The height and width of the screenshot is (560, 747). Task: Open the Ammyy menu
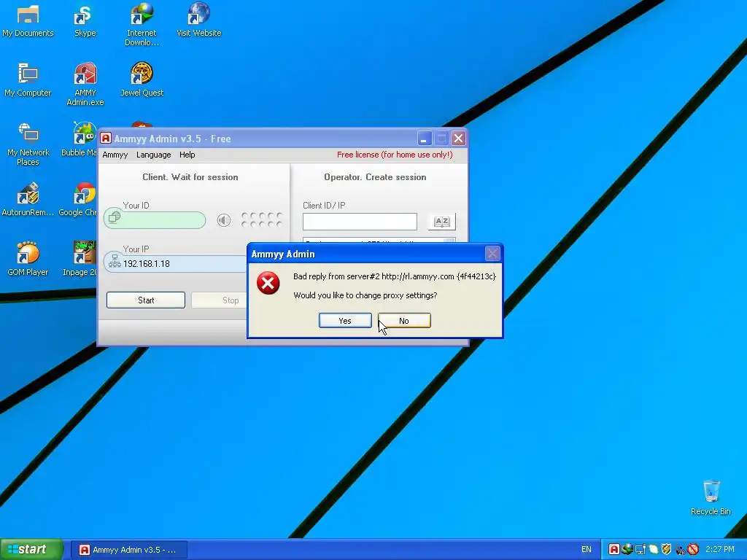115,155
